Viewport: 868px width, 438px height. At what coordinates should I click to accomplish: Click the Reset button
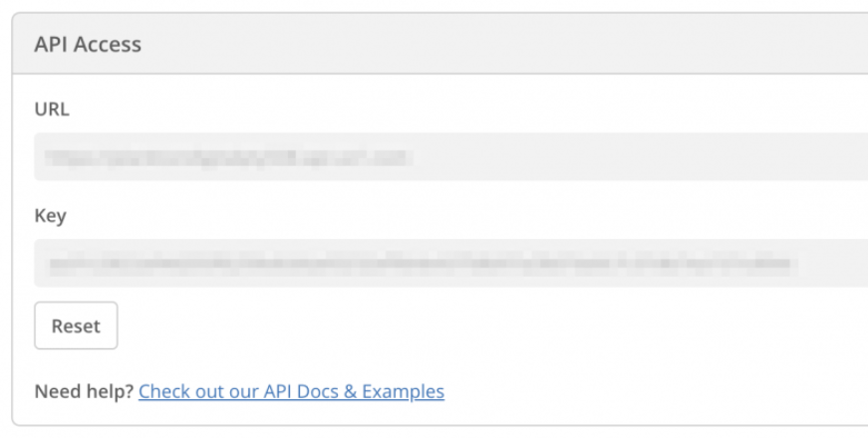pos(76,326)
